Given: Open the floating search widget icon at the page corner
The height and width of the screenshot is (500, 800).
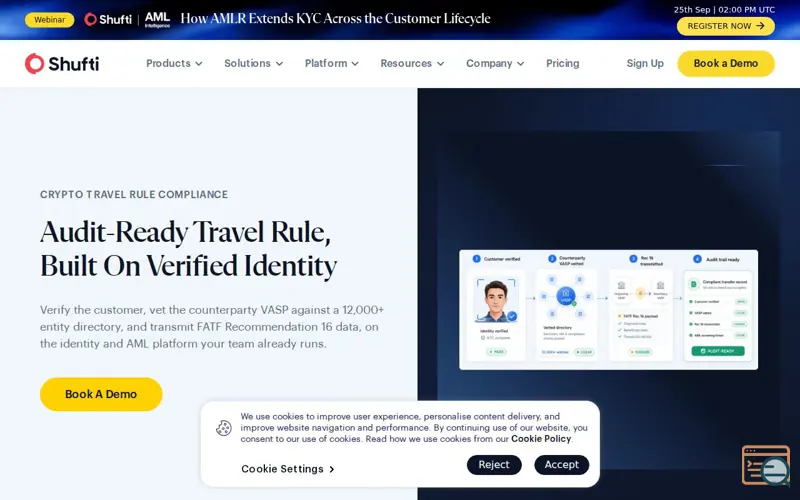Looking at the screenshot, I should pos(765,465).
